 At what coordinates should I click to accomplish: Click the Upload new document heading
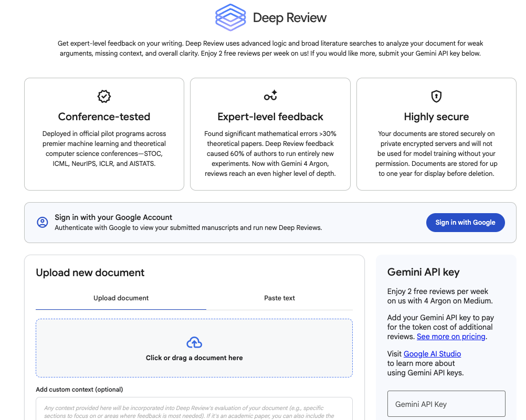(90, 272)
